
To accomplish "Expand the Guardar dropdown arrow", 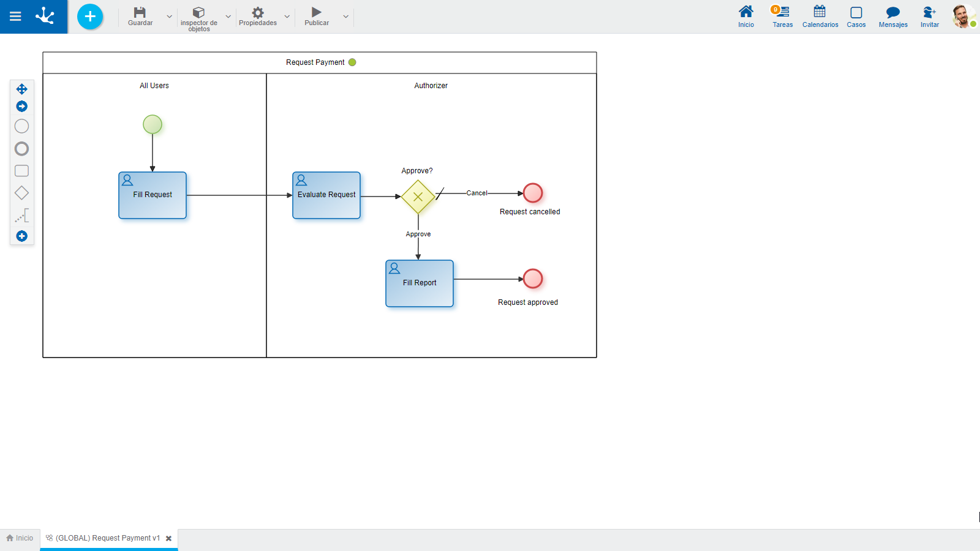I will (x=170, y=17).
